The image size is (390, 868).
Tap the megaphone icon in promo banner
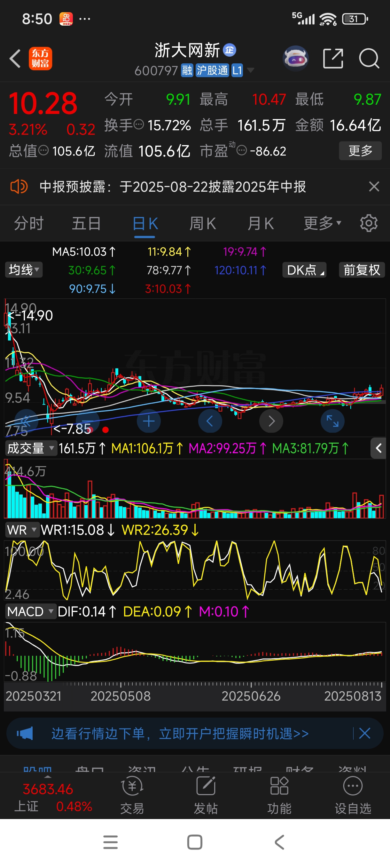(25, 733)
